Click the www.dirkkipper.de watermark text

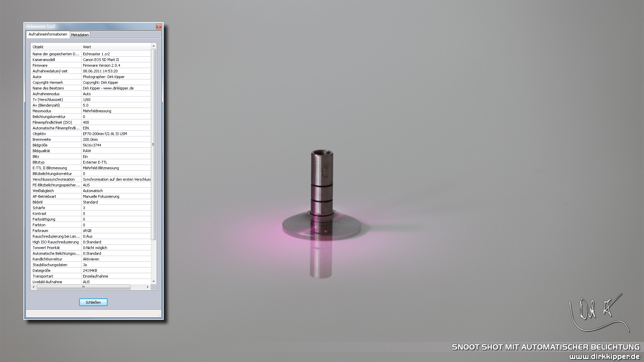pos(604,356)
